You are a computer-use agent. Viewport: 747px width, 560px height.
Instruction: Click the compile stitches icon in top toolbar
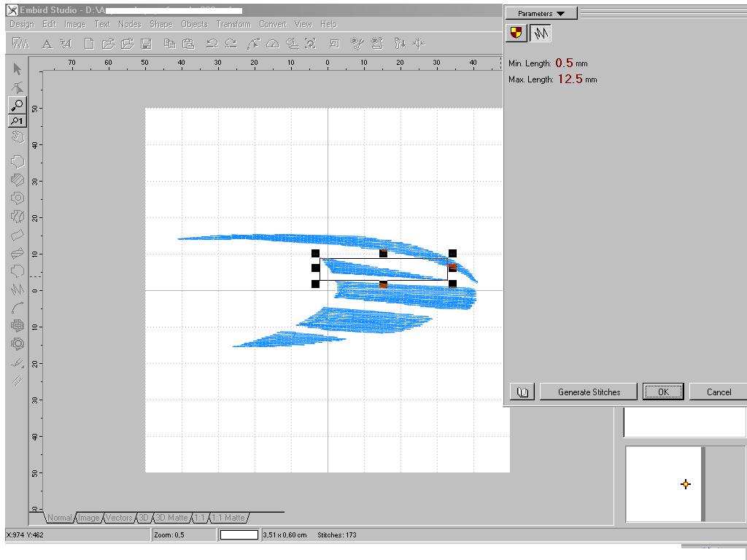click(20, 44)
